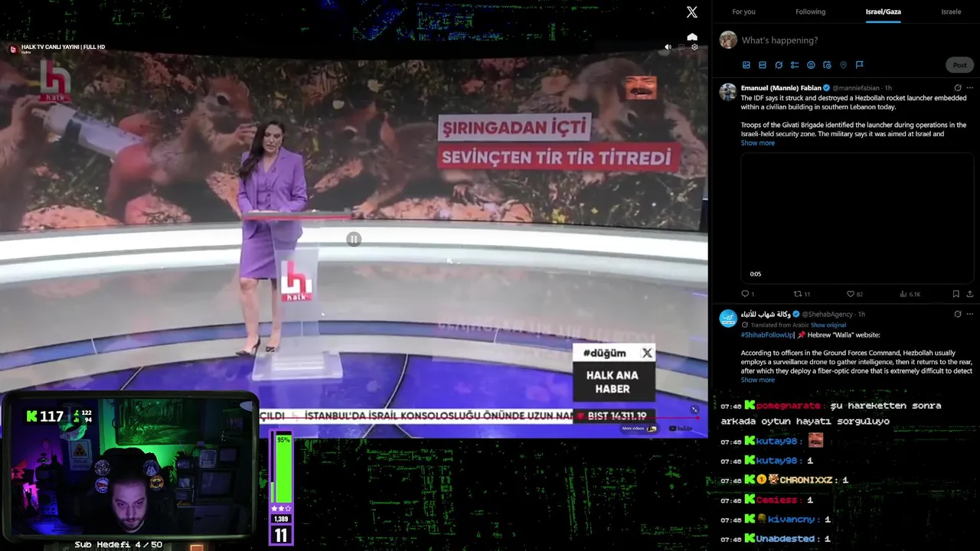The height and width of the screenshot is (551, 980).
Task: Play the embedded 0:05 video in tweet
Action: [857, 217]
